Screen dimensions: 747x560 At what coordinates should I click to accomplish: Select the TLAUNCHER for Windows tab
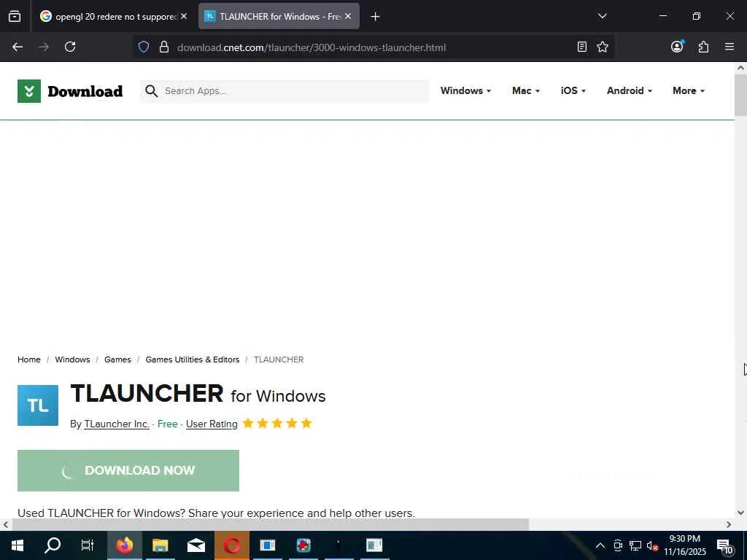279,16
